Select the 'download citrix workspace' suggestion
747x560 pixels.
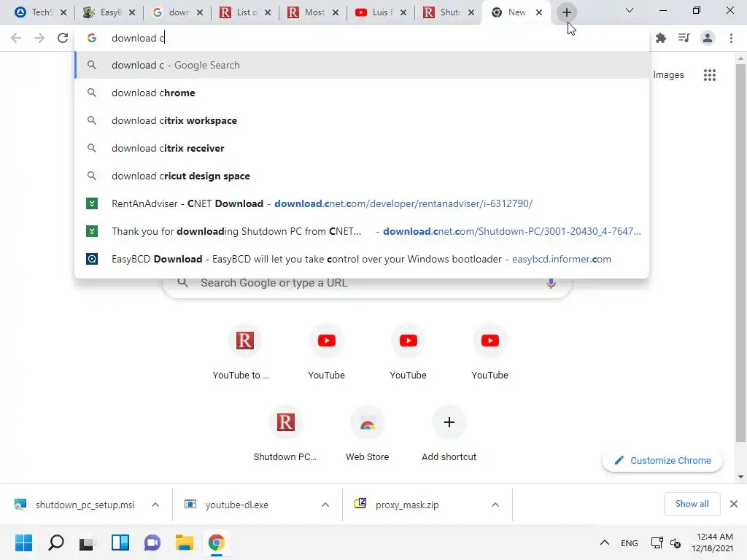[362, 120]
